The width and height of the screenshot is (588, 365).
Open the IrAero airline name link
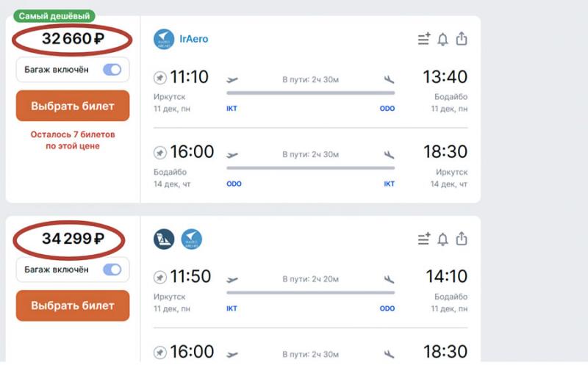(x=194, y=39)
